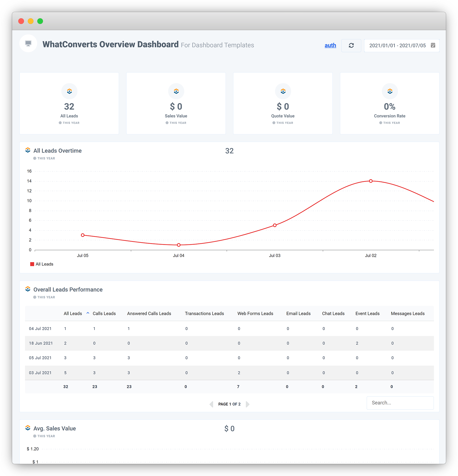
Task: Click WhatConverts logo on All Leads card
Action: tap(69, 91)
